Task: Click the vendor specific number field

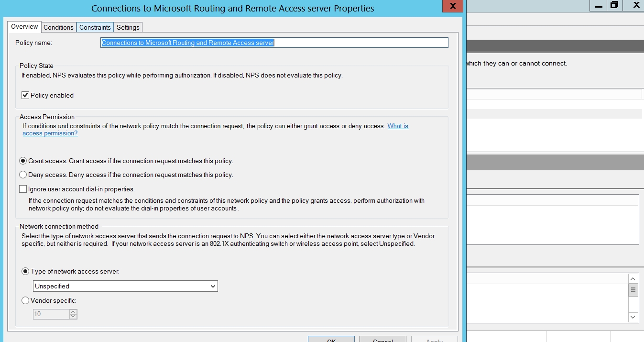Action: pos(52,314)
